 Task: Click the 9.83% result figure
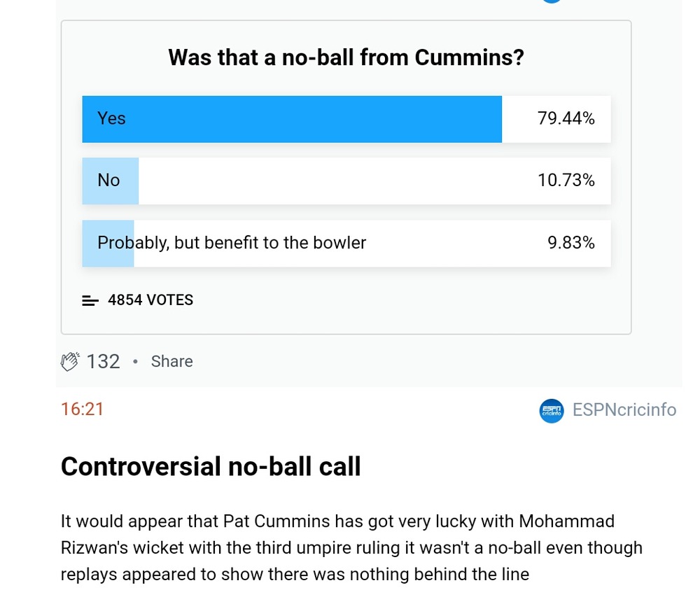coord(570,243)
